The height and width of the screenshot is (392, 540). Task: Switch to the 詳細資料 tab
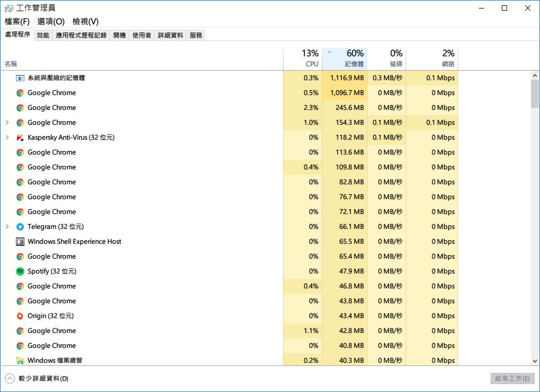click(x=170, y=35)
